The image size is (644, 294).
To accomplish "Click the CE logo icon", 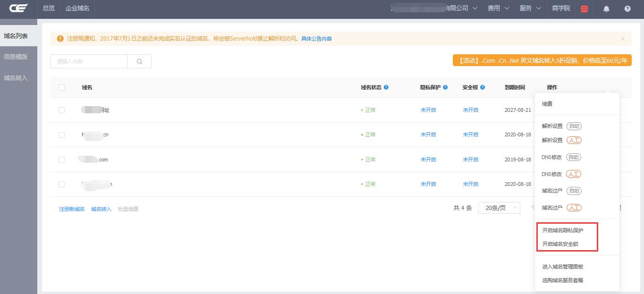I will tap(18, 8).
